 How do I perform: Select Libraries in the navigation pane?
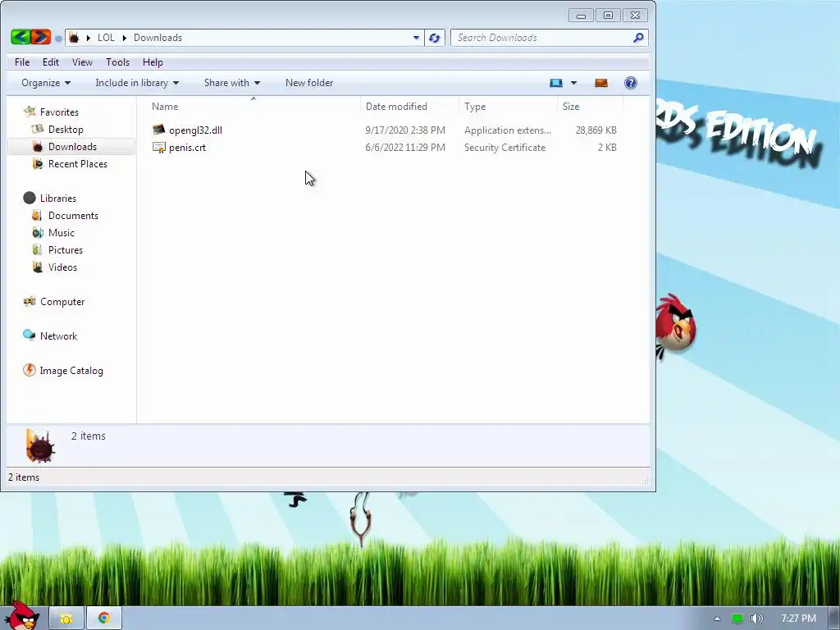[58, 199]
